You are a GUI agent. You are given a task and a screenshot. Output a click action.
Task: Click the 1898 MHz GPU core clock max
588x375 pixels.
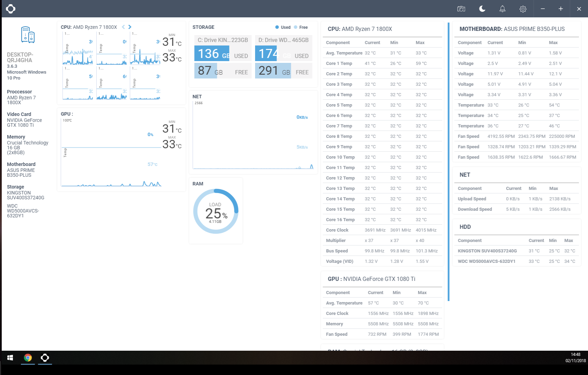[x=428, y=314]
